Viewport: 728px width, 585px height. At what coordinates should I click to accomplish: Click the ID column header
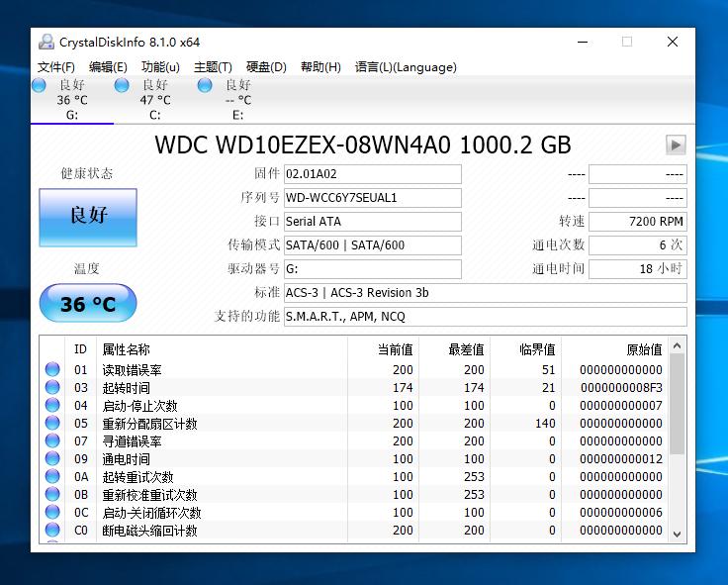[80, 349]
